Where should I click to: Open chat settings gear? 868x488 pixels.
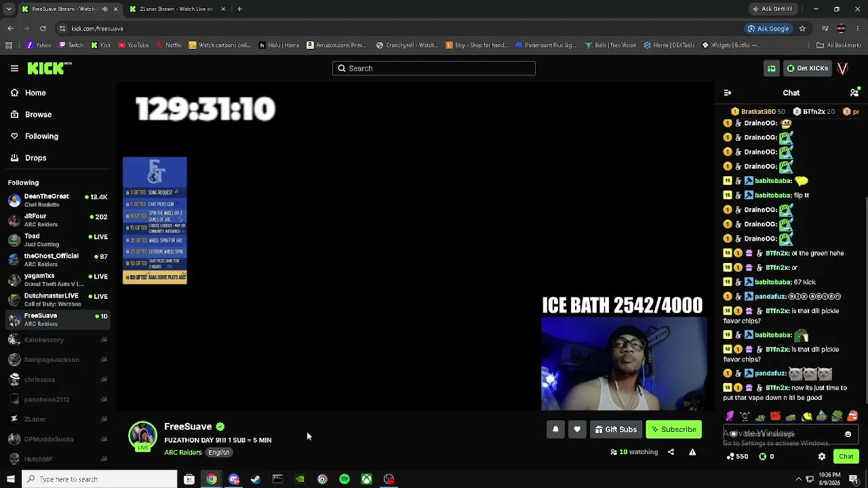point(822,457)
